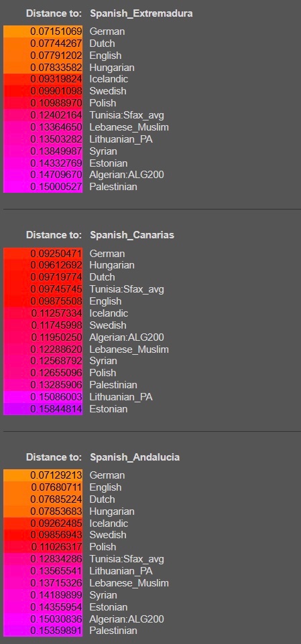Click distance value 0.10988970
The image size is (301, 644).
pyautogui.click(x=57, y=102)
